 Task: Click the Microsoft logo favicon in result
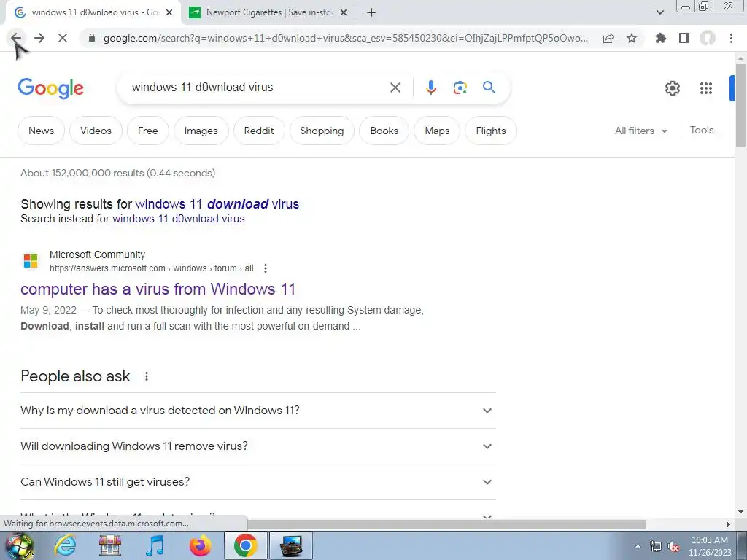31,261
